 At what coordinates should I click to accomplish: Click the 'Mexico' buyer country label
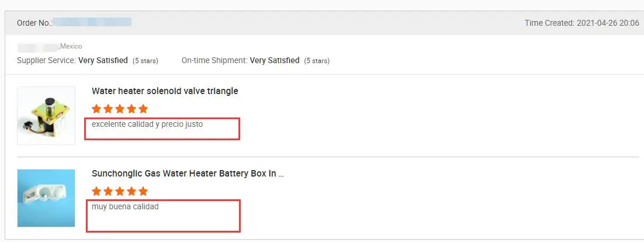tap(71, 46)
